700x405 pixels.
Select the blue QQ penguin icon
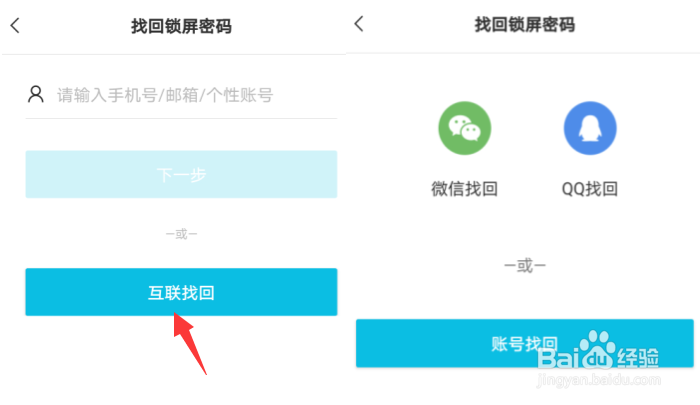pos(590,128)
